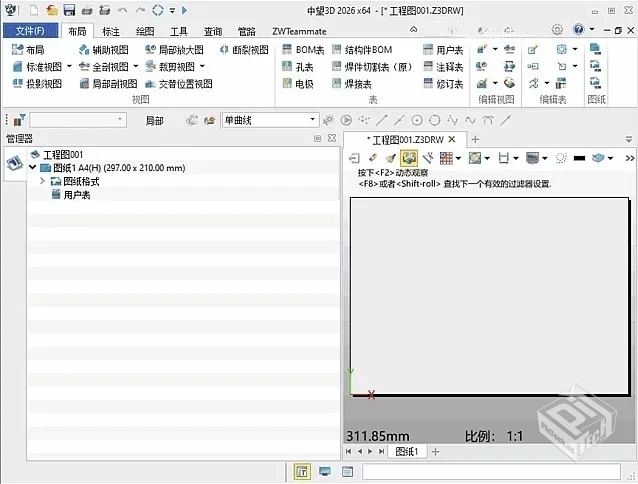
Task: Insert an 电极 electrode table
Action: (x=298, y=84)
